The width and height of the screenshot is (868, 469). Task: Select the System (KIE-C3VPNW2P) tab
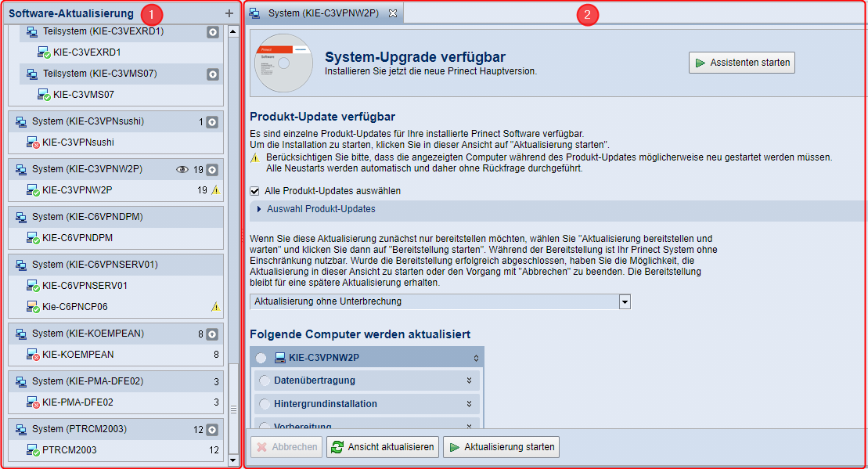tap(324, 13)
